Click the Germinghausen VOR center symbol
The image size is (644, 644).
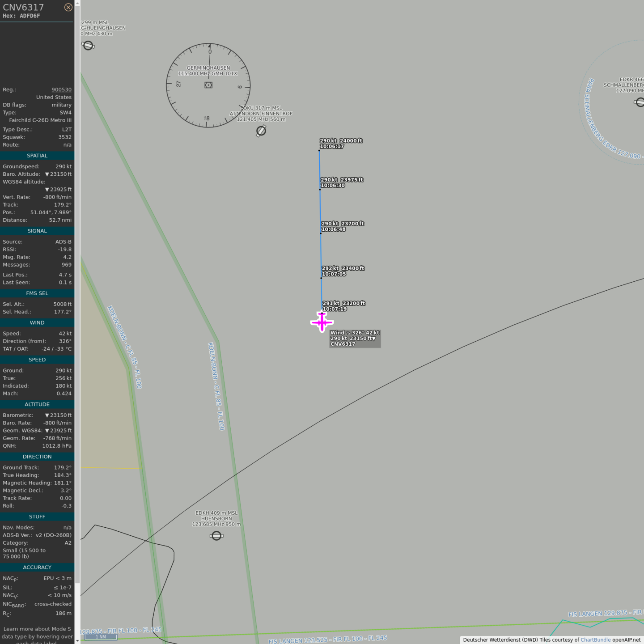208,85
